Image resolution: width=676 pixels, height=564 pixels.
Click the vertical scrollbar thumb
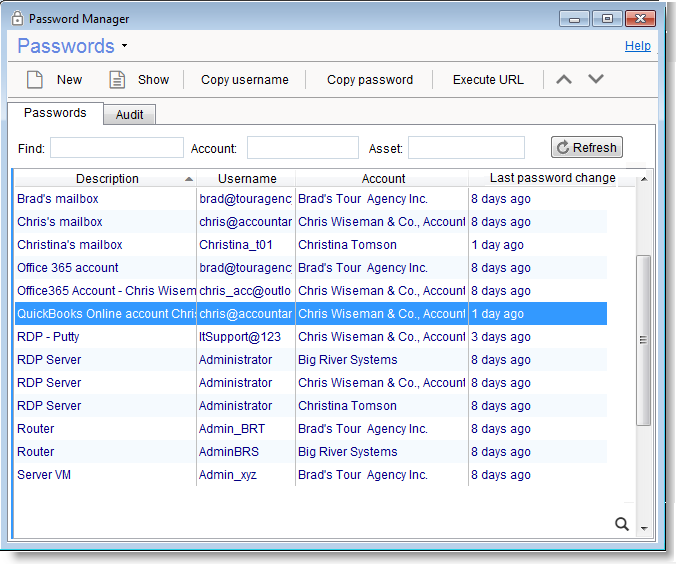point(644,340)
